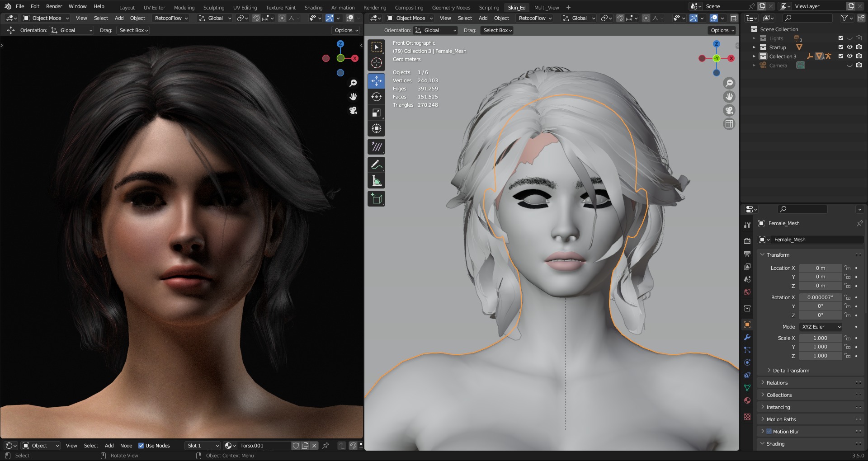Open the Physics properties tab
The image size is (868, 461).
pyautogui.click(x=747, y=362)
